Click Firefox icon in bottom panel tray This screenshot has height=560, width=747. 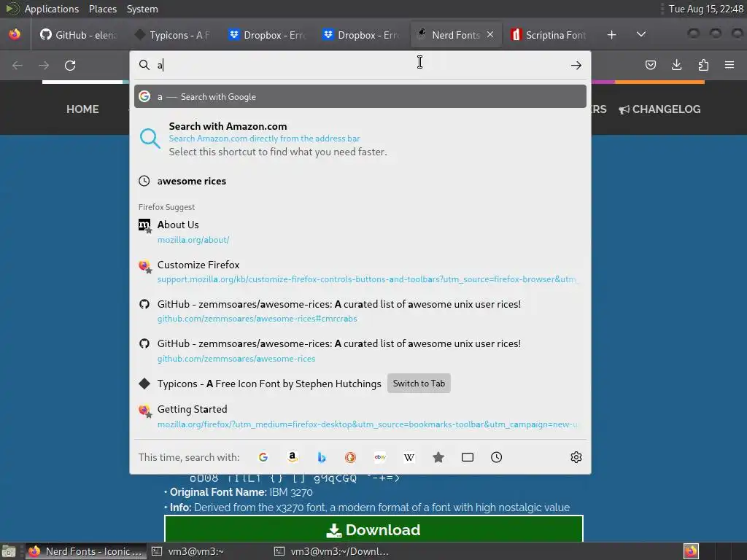(x=691, y=551)
